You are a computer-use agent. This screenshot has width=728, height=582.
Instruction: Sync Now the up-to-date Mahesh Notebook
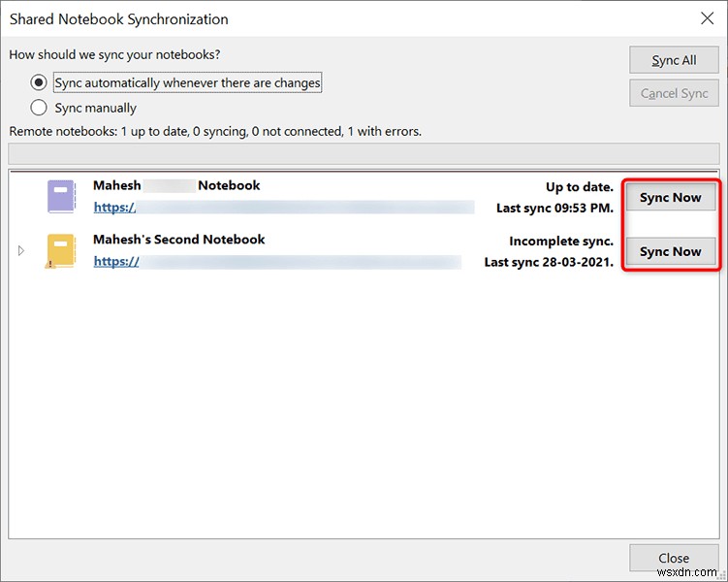pyautogui.click(x=670, y=198)
